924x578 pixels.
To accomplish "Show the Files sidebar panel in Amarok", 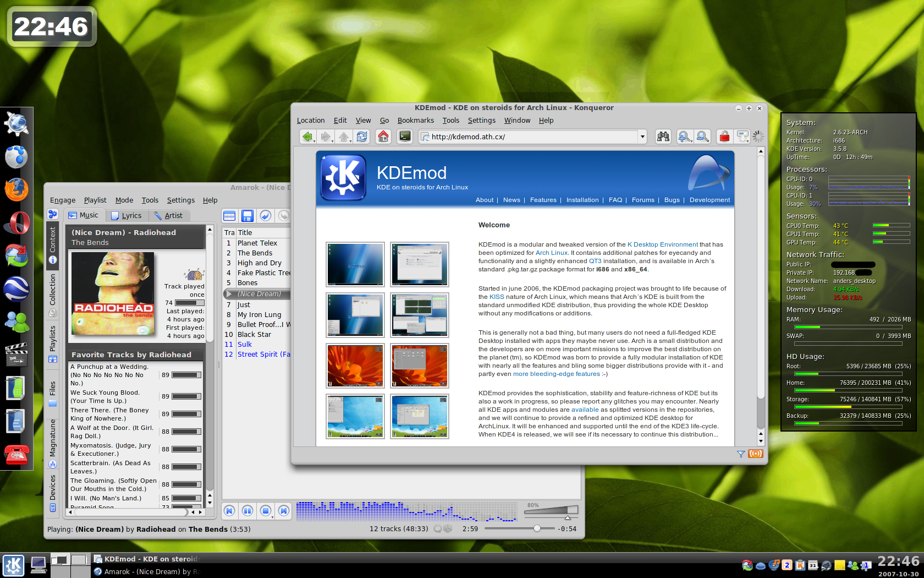I will [x=53, y=393].
